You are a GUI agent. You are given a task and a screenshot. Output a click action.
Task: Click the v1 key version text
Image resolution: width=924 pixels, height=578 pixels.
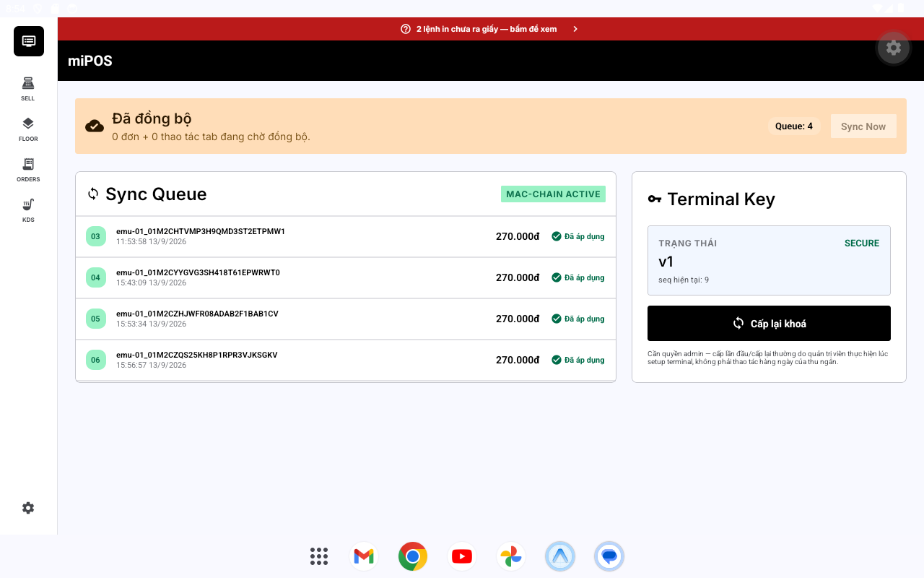pyautogui.click(x=666, y=262)
